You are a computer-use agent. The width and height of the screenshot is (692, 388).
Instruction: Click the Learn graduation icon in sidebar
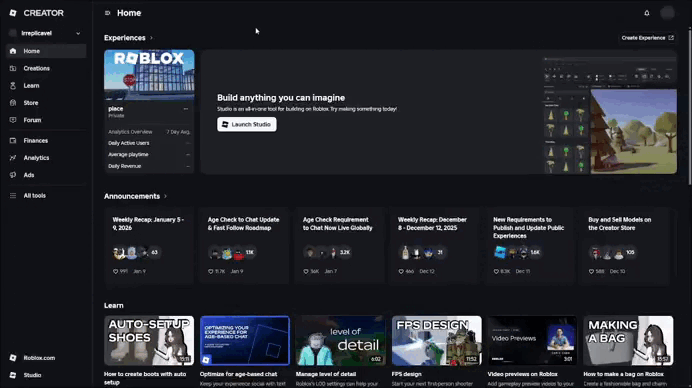click(x=13, y=86)
